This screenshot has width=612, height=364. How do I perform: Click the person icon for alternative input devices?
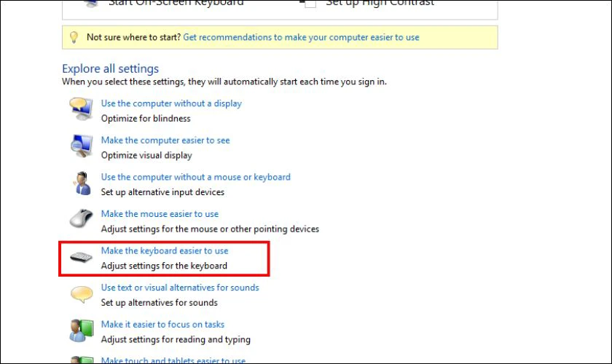point(82,183)
